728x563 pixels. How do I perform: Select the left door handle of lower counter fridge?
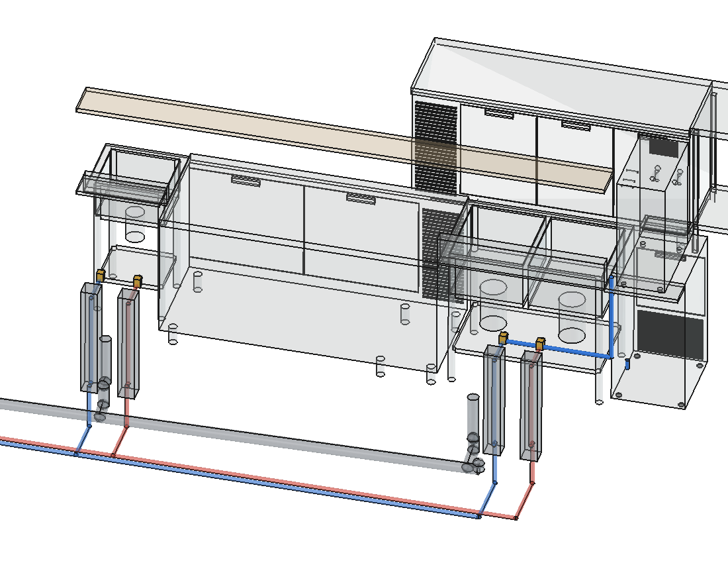click(x=246, y=181)
